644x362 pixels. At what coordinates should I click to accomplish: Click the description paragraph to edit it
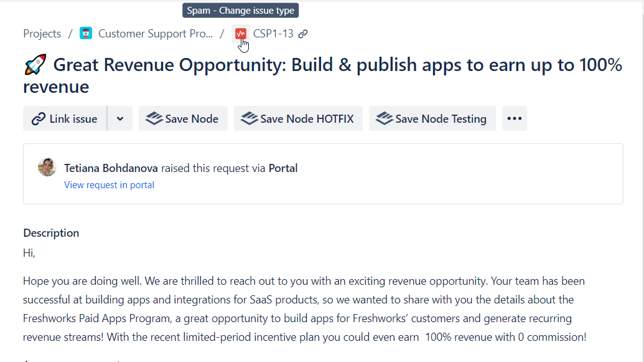coord(305,309)
